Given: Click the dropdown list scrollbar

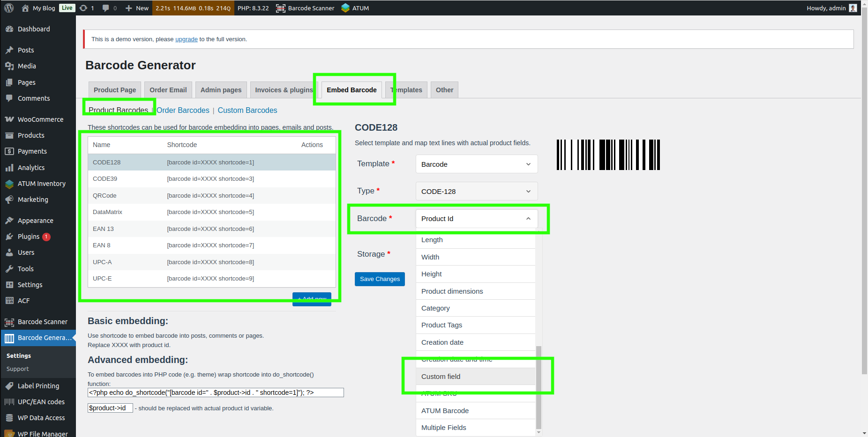Looking at the screenshot, I should 539,388.
